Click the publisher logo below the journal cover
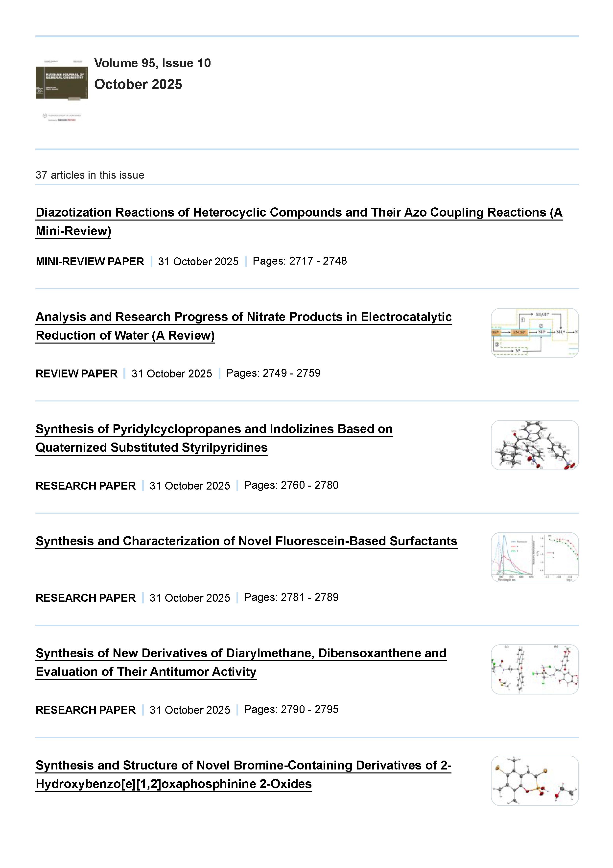The image size is (613, 868). 62,117
